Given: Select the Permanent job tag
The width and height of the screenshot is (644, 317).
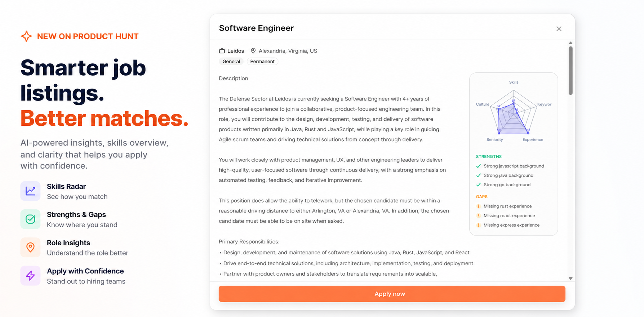Looking at the screenshot, I should pos(262,61).
